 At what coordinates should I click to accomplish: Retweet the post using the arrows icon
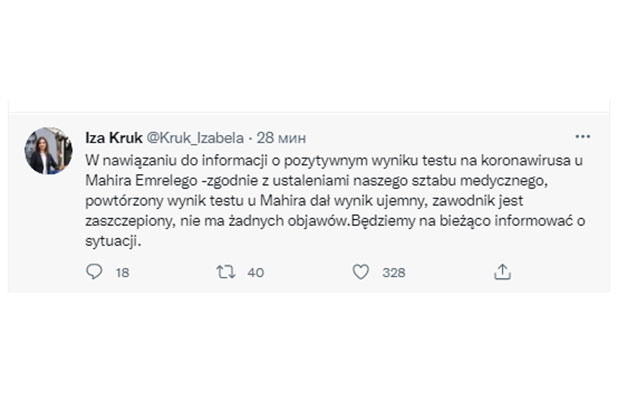225,272
